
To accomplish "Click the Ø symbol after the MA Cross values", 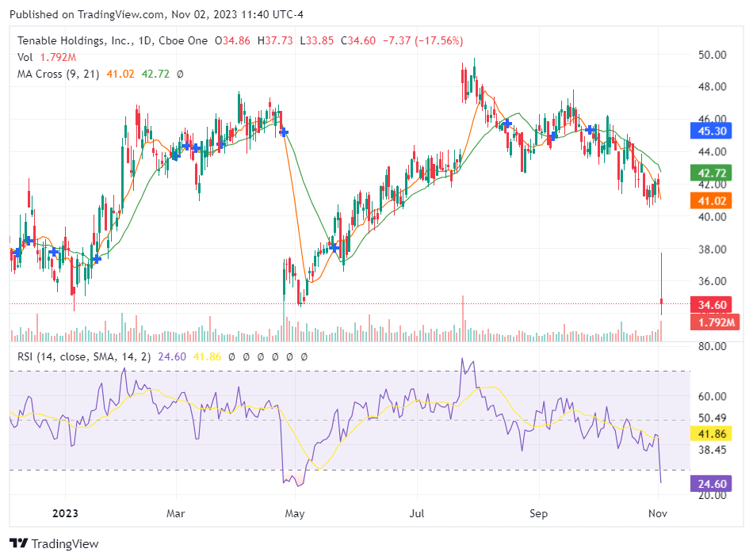I will (x=180, y=74).
